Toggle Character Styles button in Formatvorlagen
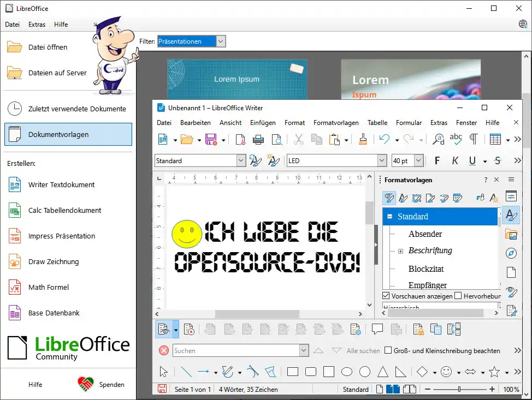Screen dimensions: 532x400 tap(403, 198)
